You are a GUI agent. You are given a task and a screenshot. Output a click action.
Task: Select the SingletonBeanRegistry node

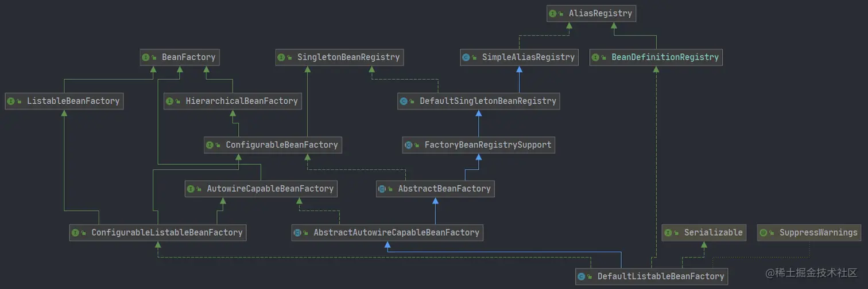(339, 57)
